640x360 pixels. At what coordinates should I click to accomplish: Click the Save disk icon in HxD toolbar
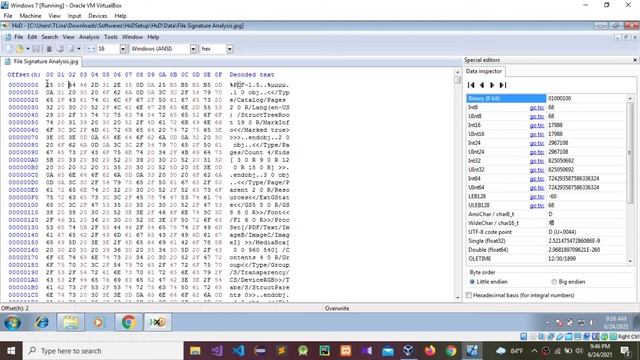click(x=36, y=49)
